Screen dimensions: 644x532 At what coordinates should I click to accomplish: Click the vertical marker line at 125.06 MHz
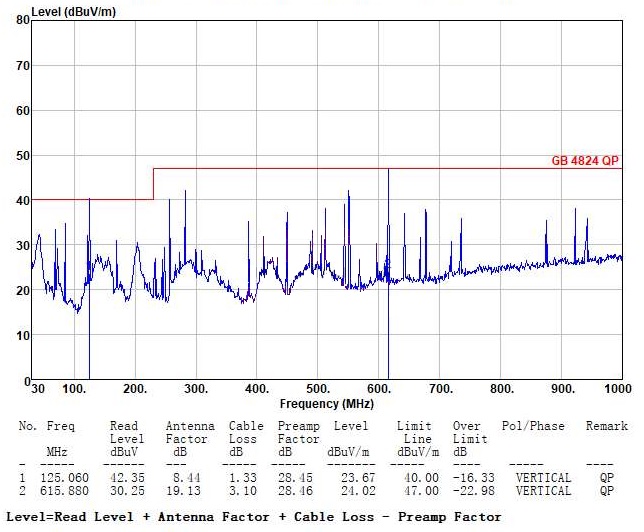[x=90, y=289]
